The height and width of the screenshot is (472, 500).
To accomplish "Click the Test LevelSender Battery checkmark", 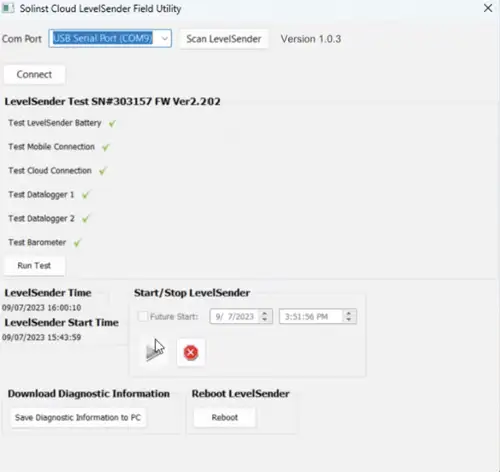I will coord(112,123).
